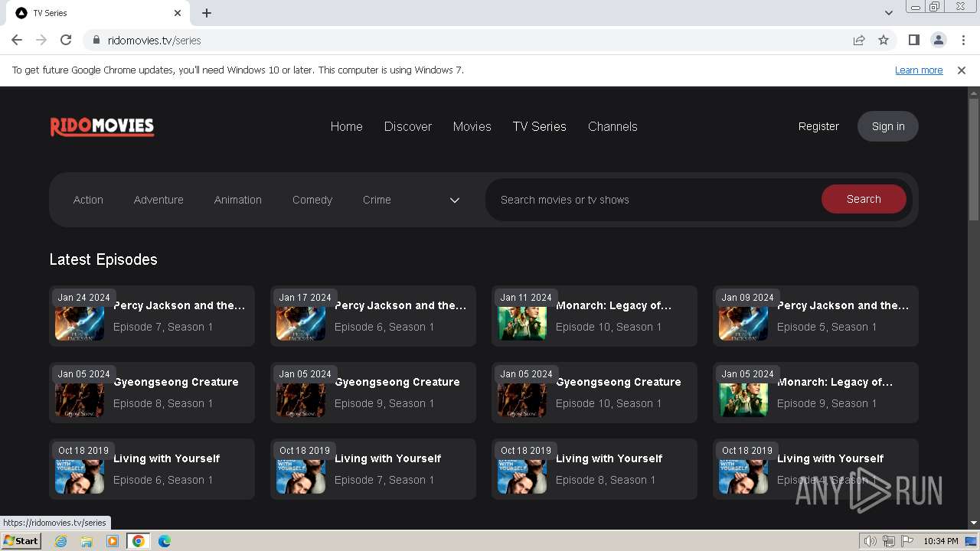Filter by Crime genre
Viewport: 980px width, 551px height.
coord(377,200)
